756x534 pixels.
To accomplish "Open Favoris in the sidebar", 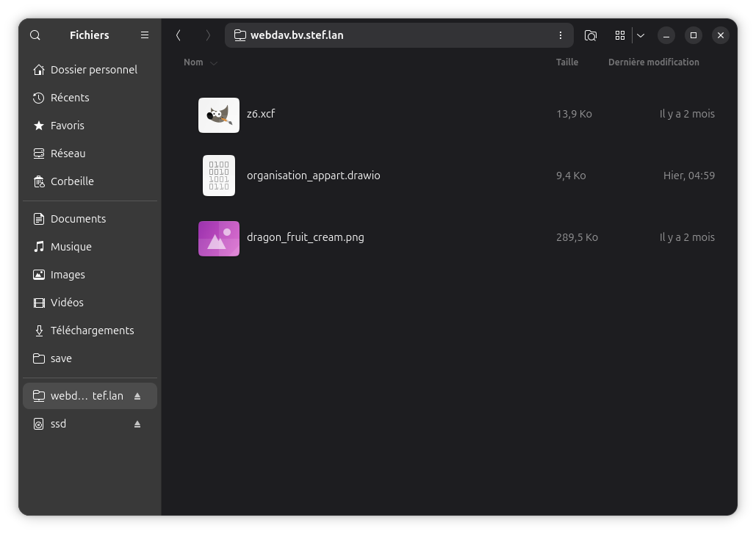I will click(90, 126).
